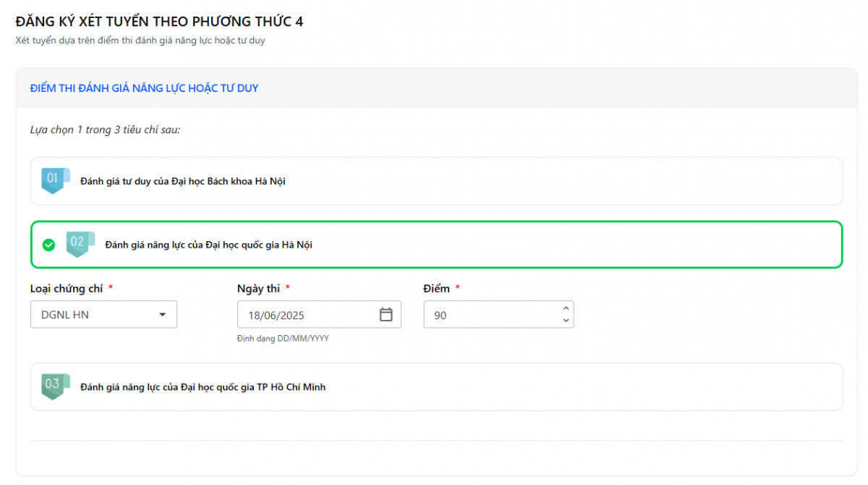Choose Đánh giá năng lực của Đại học quốc gia Hà Nội
Screen dimensions: 868x485
pos(437,245)
